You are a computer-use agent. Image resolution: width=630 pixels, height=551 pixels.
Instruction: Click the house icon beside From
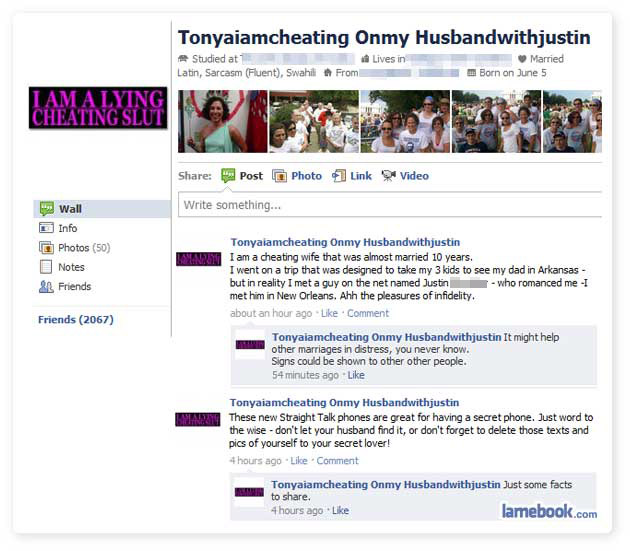(x=328, y=73)
